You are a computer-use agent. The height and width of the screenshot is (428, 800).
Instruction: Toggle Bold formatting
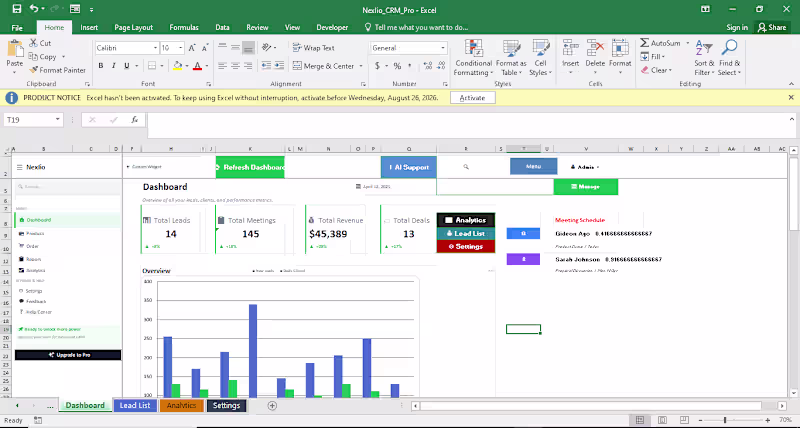pos(101,66)
